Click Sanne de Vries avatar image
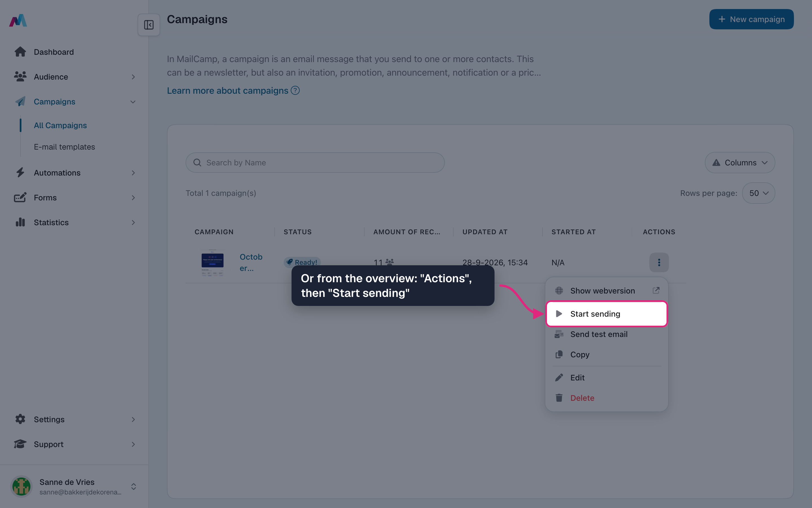Image resolution: width=812 pixels, height=508 pixels. coord(21,486)
